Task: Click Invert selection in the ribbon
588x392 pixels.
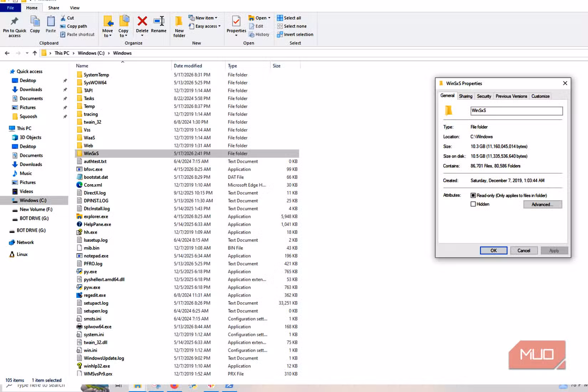Action: click(x=295, y=34)
